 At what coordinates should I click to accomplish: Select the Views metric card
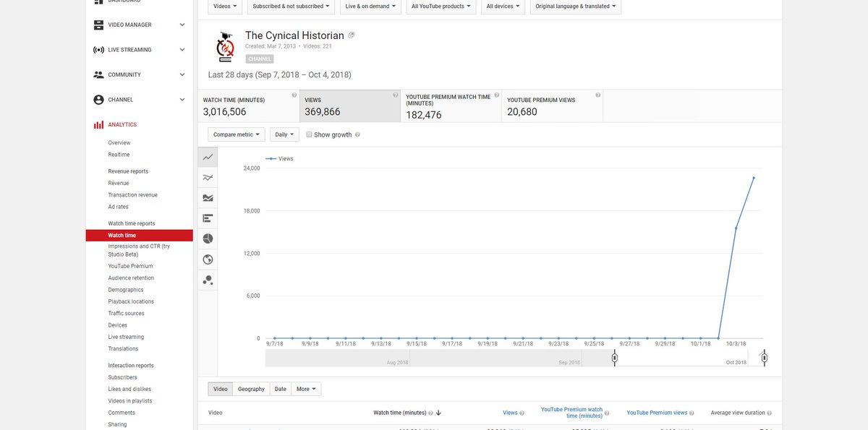click(350, 106)
